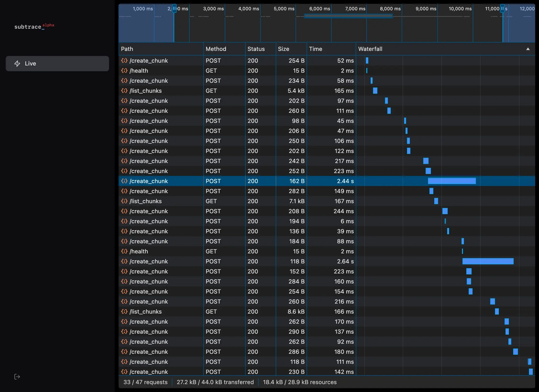Click the braces icon on the 8.6 kB /list_chunks row
539x392 pixels.
124,311
